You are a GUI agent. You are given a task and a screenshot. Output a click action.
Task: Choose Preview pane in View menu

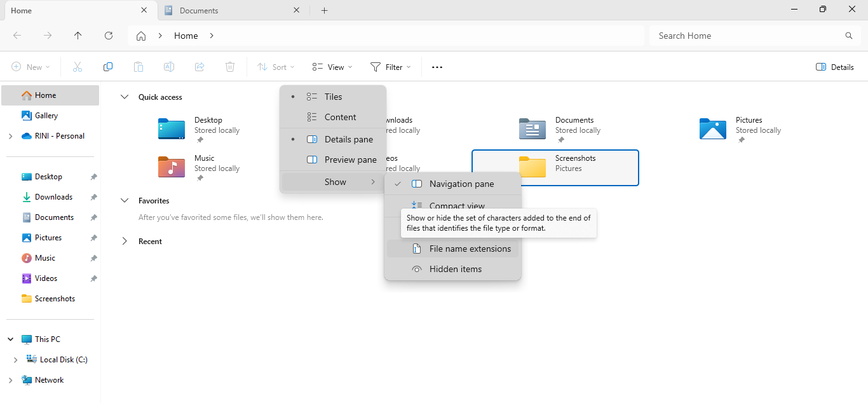point(350,160)
